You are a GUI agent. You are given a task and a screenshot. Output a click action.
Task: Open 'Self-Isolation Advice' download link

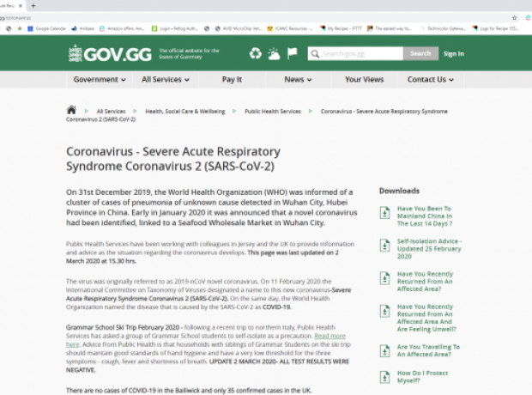tap(430, 249)
